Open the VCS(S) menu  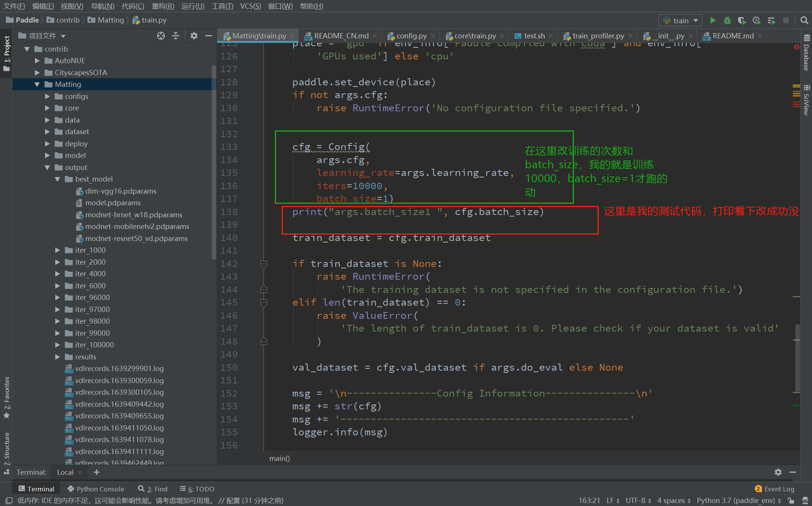tap(250, 6)
